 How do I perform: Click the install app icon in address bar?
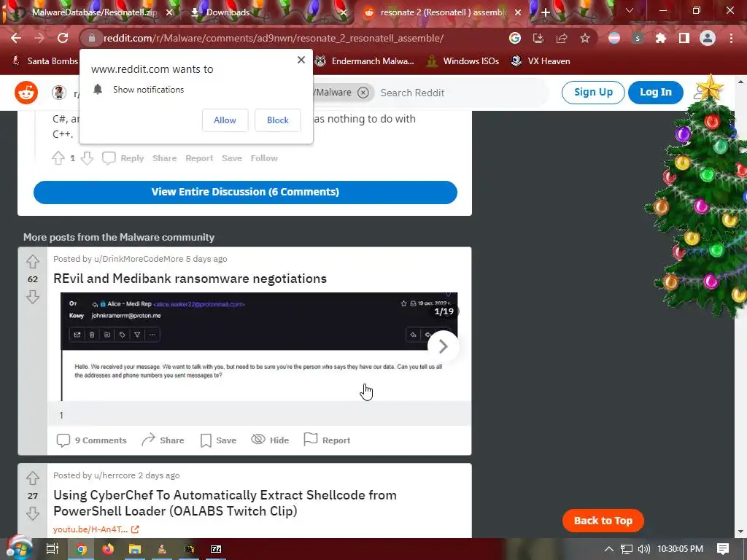(538, 38)
